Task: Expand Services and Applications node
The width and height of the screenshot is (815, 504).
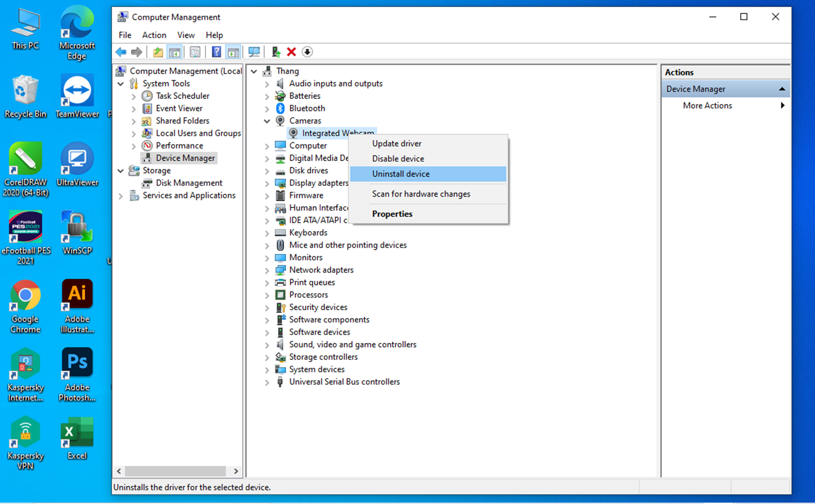Action: [x=121, y=196]
